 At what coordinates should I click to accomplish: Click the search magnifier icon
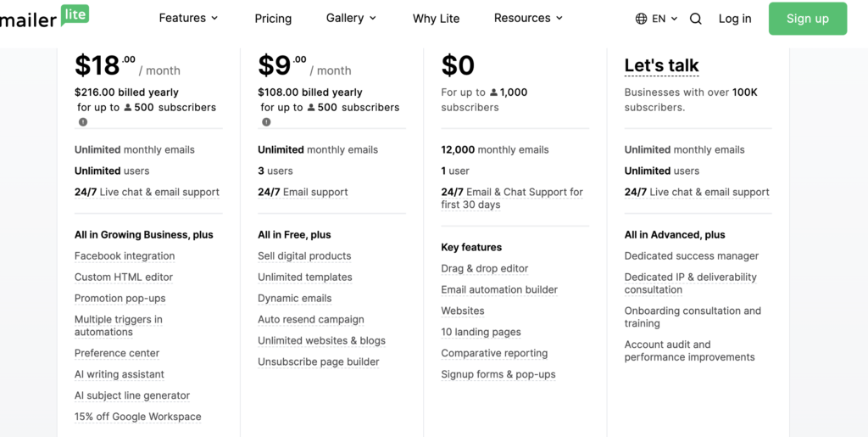(x=695, y=19)
